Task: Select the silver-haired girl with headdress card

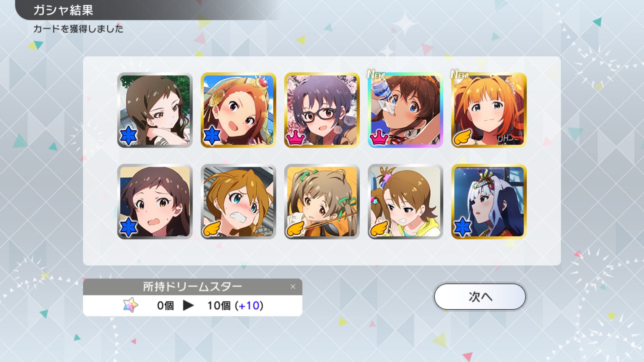Action: point(489,201)
